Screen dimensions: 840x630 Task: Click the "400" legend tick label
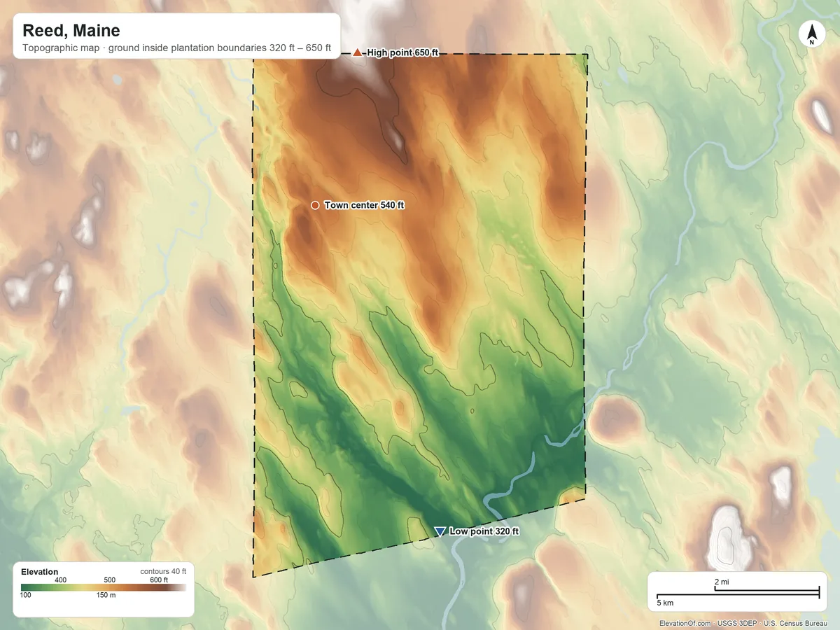(60, 580)
